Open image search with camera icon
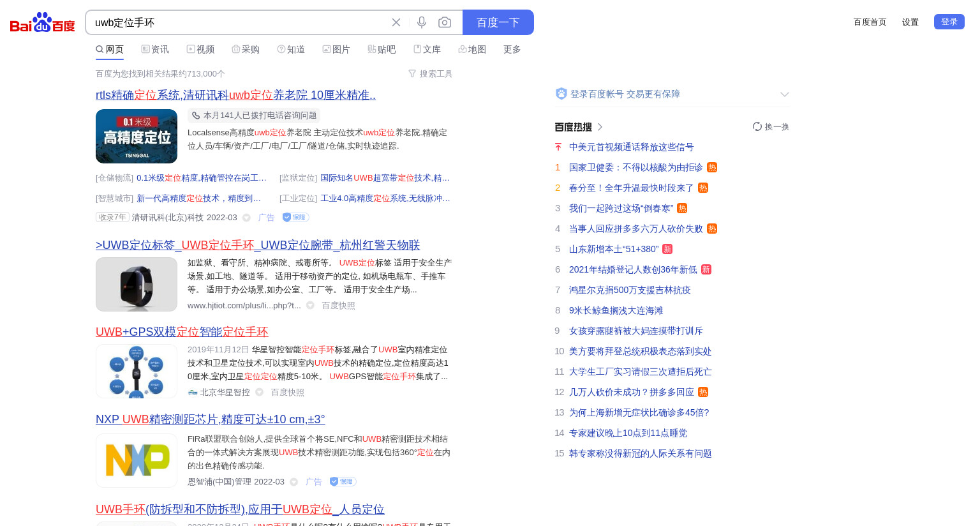The height and width of the screenshot is (526, 980). pos(445,22)
